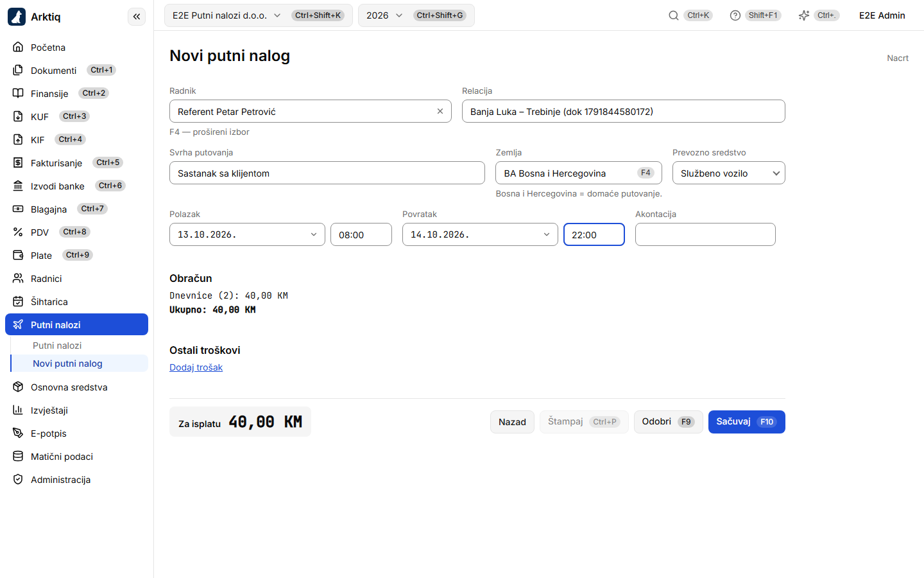Open Dokumenti in sidebar
The height and width of the screenshot is (578, 924).
(76, 71)
